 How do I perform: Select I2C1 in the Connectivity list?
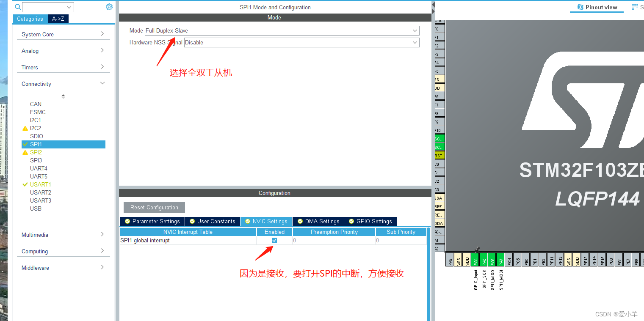(x=36, y=120)
